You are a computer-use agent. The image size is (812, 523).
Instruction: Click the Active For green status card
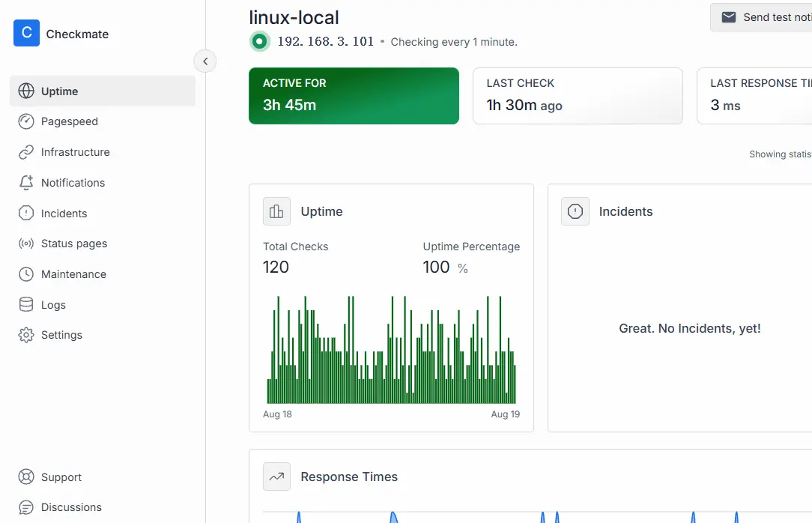[354, 95]
